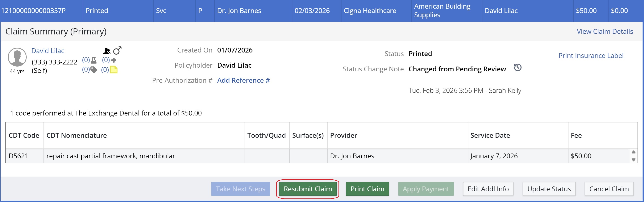The height and width of the screenshot is (202, 644).
Task: Click Add Reference # link
Action: pos(243,80)
